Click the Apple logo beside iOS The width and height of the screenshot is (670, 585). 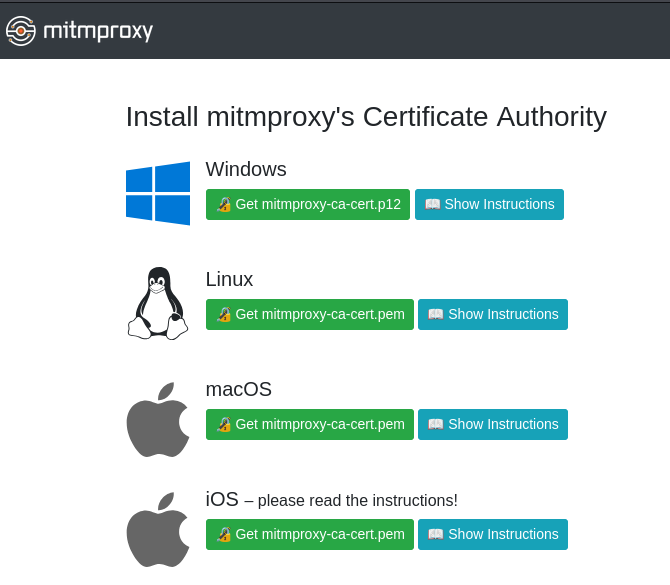158,530
